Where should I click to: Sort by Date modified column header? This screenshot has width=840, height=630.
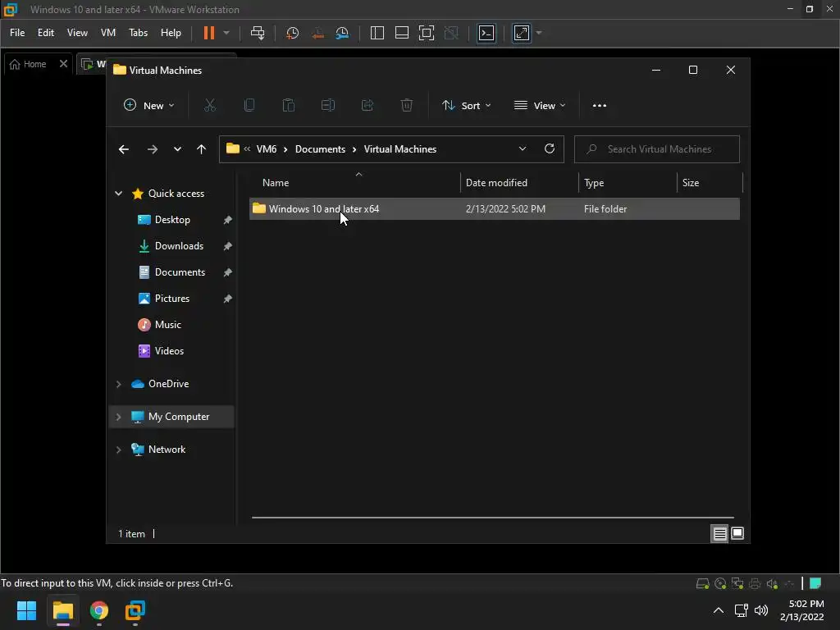(x=519, y=183)
